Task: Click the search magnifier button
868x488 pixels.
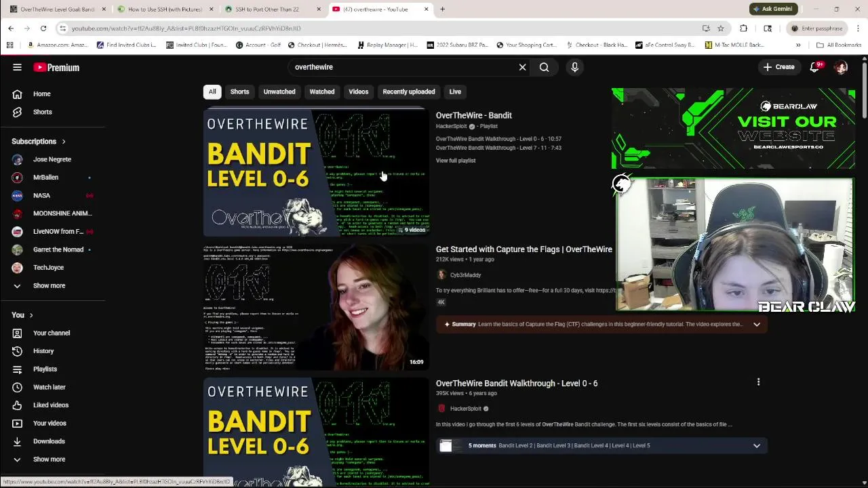Action: pyautogui.click(x=544, y=67)
